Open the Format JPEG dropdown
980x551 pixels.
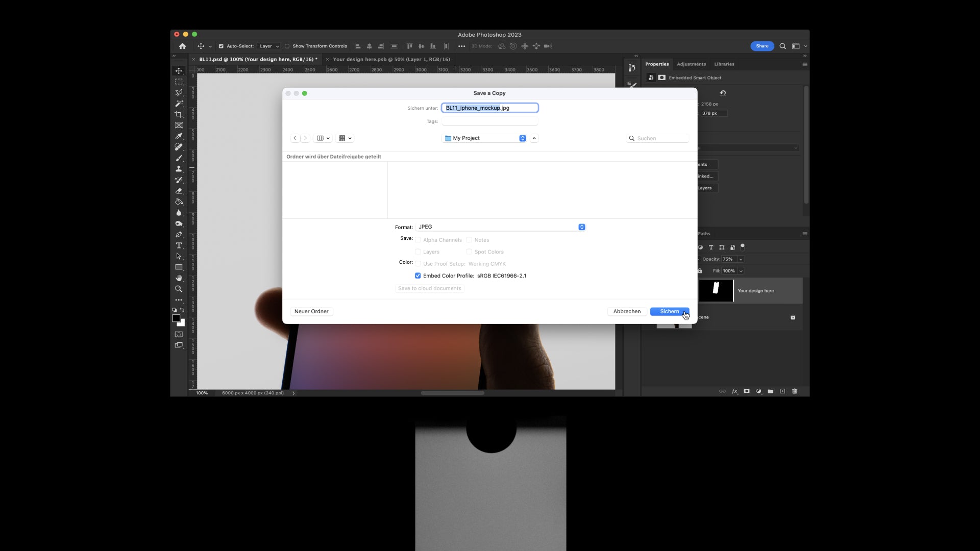click(581, 227)
